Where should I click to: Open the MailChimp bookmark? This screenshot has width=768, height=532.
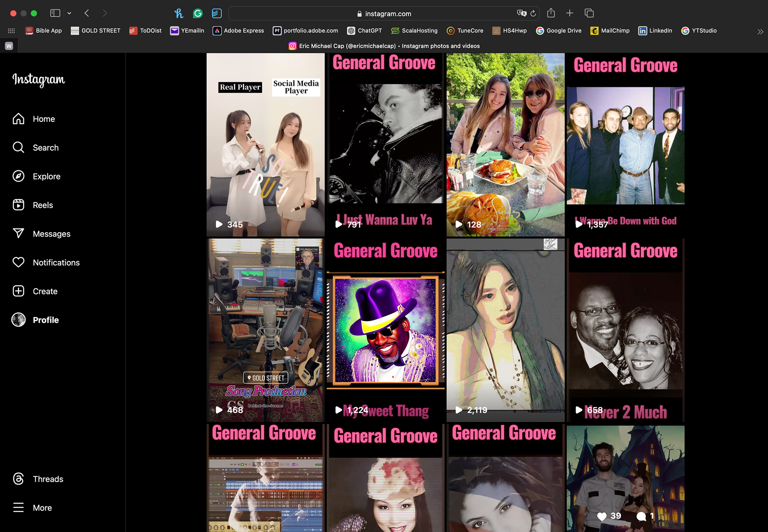(x=610, y=31)
